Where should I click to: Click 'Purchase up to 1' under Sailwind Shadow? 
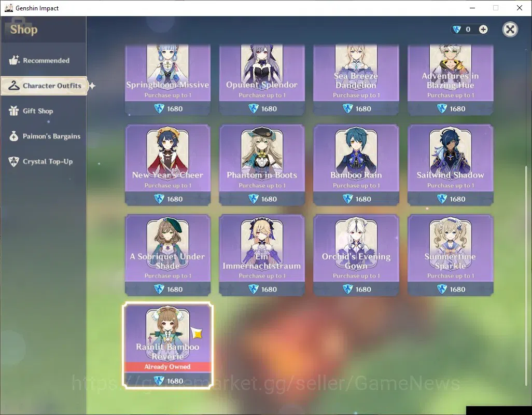[451, 186]
